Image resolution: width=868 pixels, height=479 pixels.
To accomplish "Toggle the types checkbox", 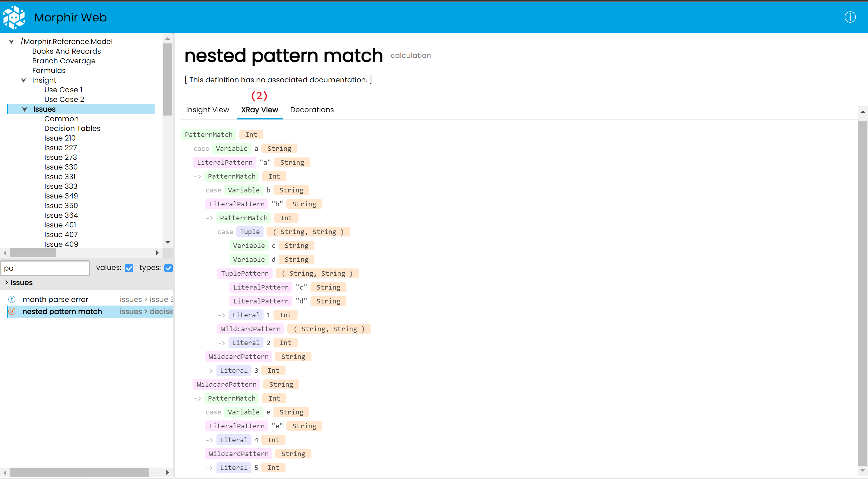I will 169,268.
